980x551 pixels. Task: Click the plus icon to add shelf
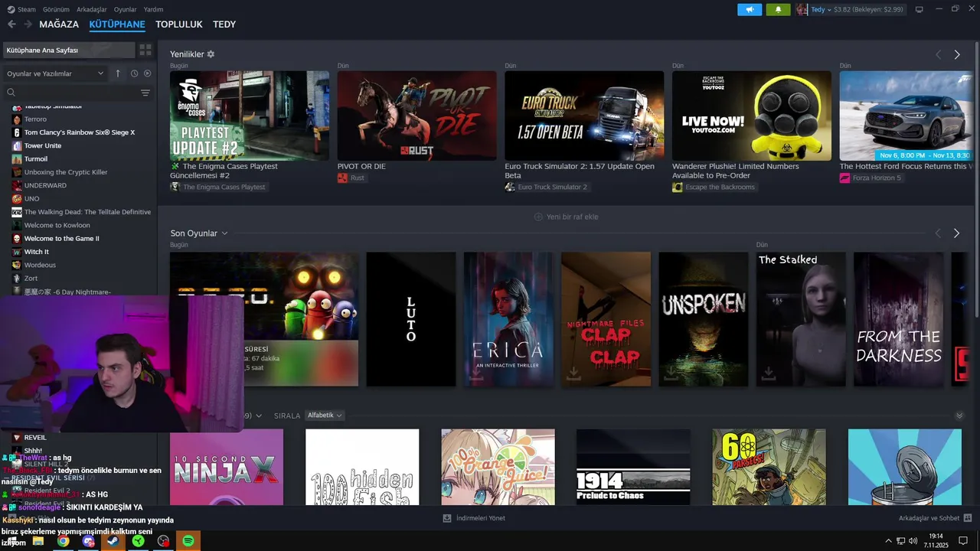point(538,217)
